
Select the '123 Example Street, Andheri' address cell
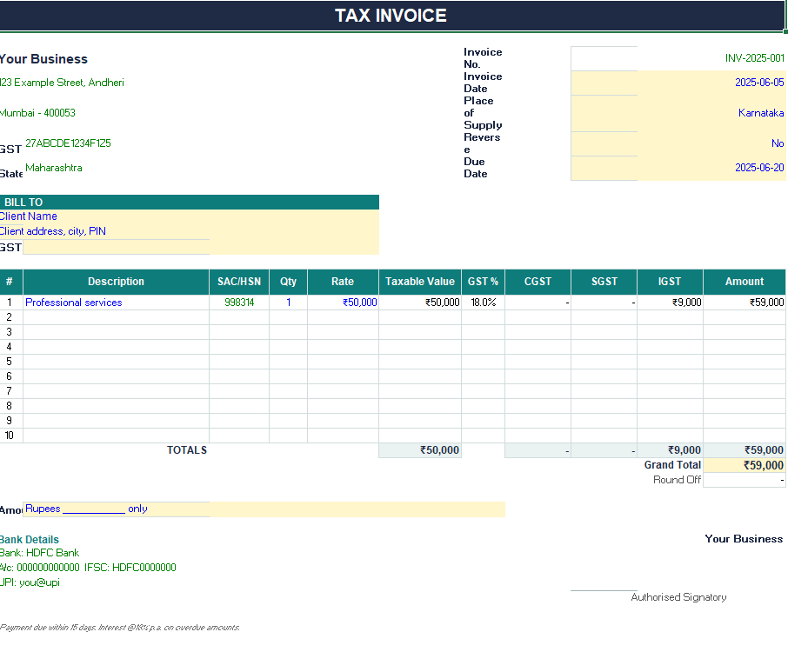[62, 83]
